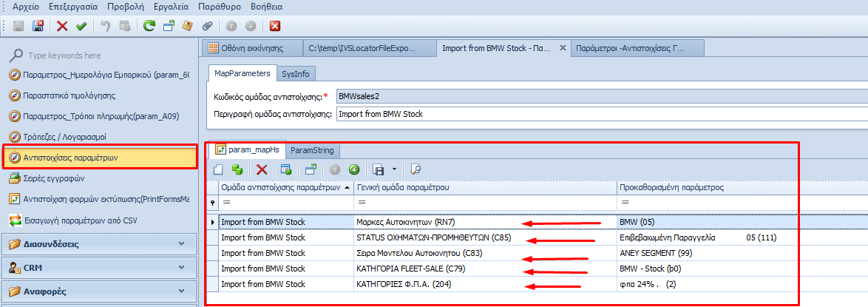Click the paperclip attachment icon

coord(207,26)
